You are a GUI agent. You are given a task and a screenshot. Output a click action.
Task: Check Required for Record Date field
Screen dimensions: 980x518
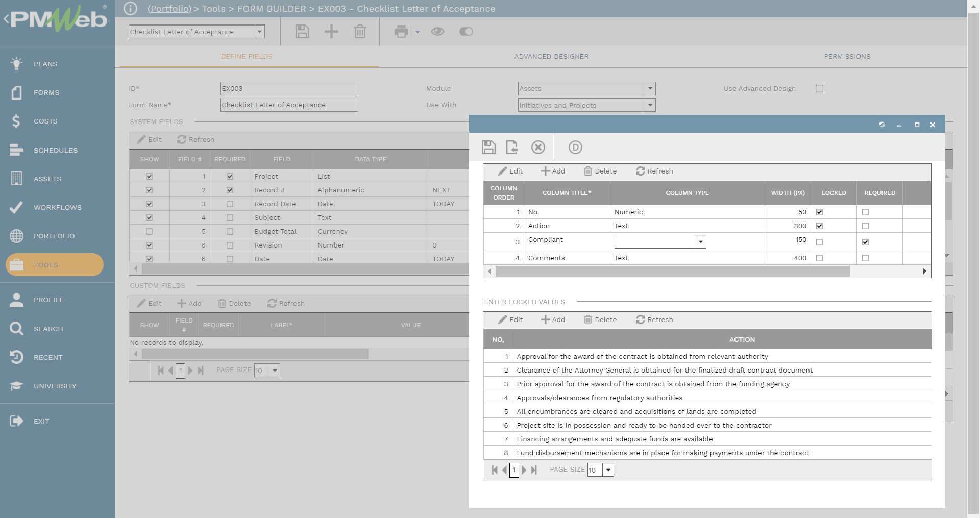230,204
